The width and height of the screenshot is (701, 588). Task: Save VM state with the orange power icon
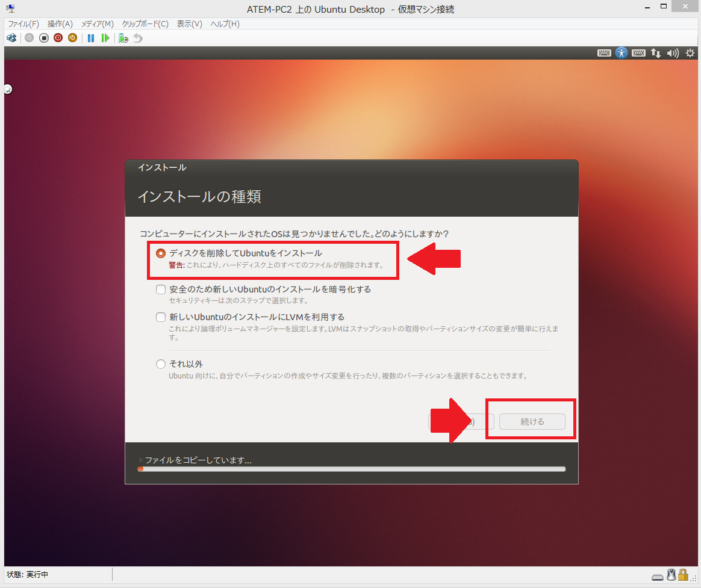pos(72,38)
